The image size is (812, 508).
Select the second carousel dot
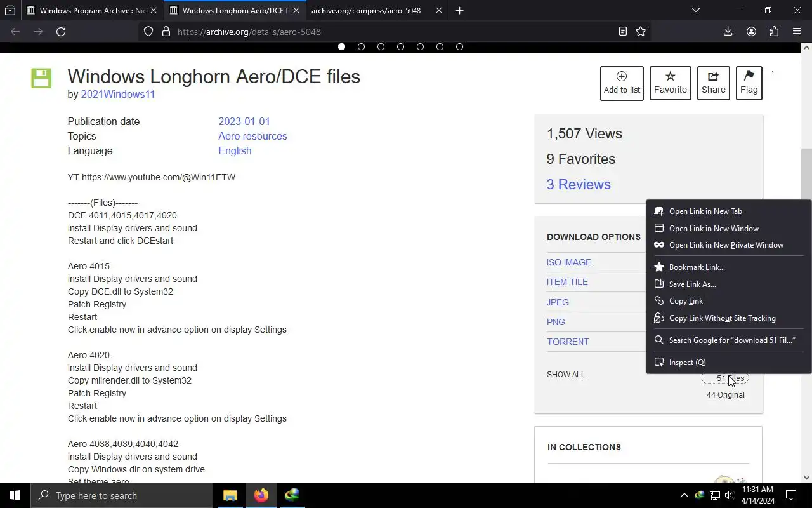(361, 46)
